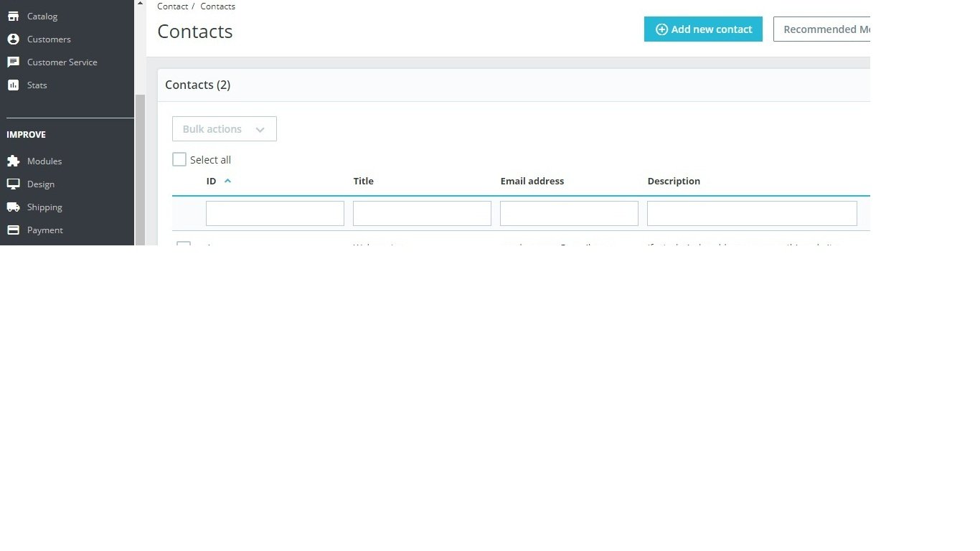Click the Modules puzzle piece icon
The width and height of the screenshot is (980, 551).
pyautogui.click(x=13, y=161)
